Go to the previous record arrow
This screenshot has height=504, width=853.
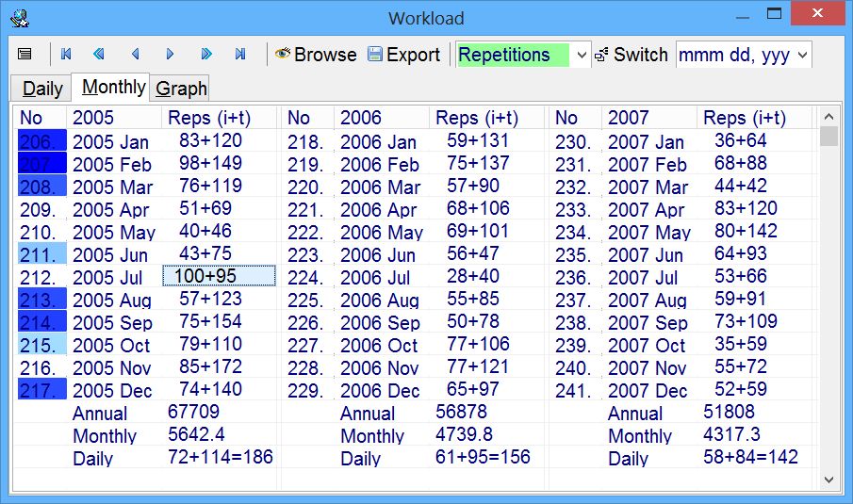[135, 55]
